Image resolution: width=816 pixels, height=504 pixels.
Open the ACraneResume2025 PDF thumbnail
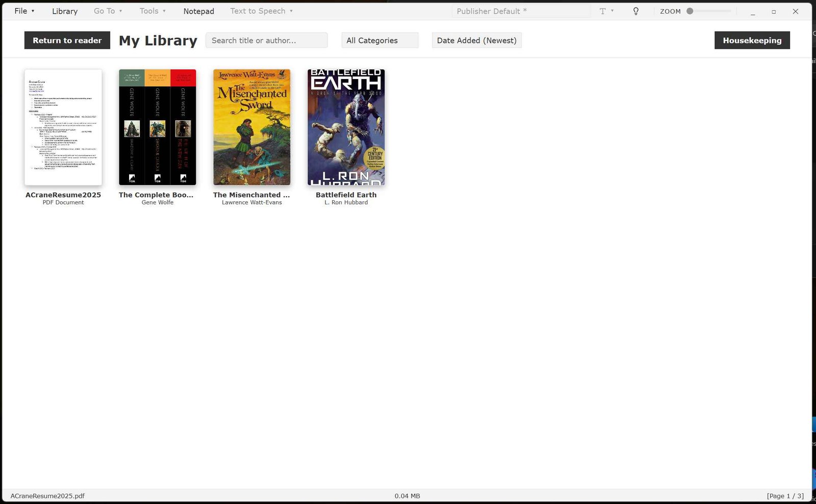(63, 127)
